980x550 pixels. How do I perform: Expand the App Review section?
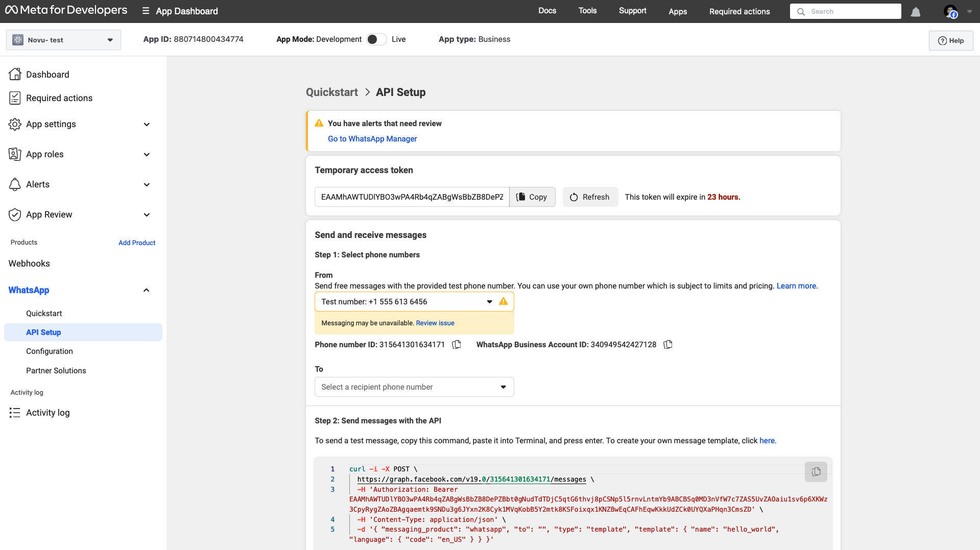[x=147, y=215]
